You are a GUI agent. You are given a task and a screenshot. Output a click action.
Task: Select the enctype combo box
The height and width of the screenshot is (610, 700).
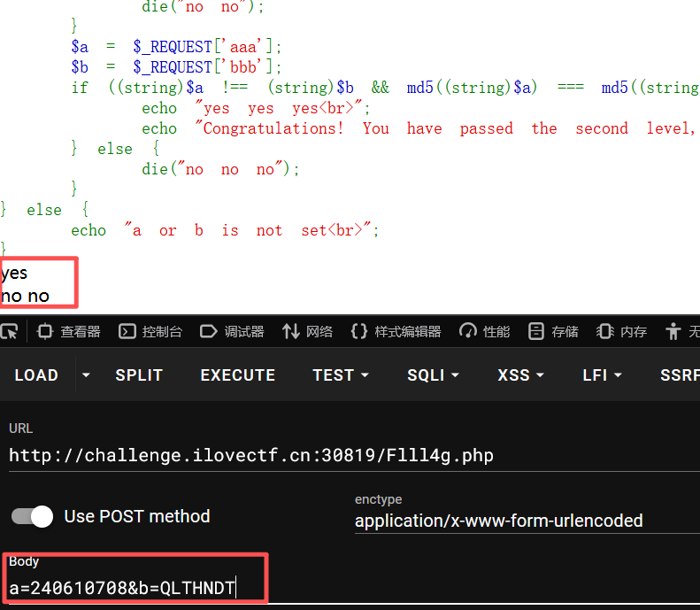pyautogui.click(x=527, y=521)
